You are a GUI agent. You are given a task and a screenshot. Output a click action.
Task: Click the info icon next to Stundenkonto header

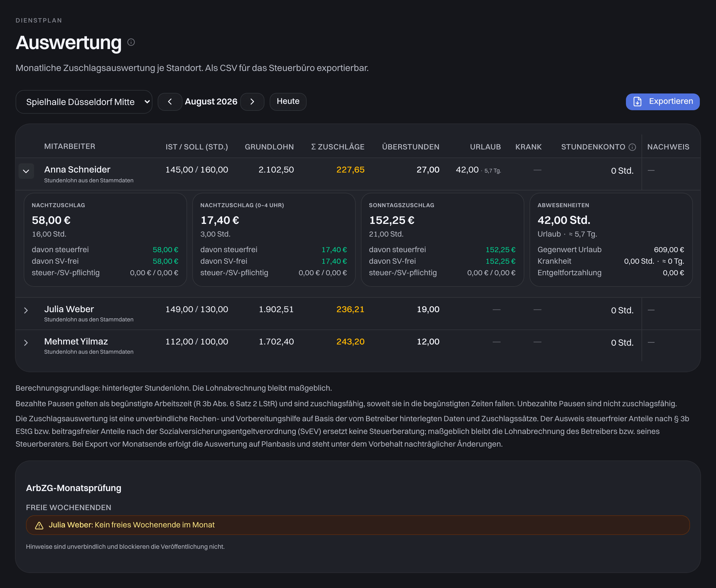632,147
